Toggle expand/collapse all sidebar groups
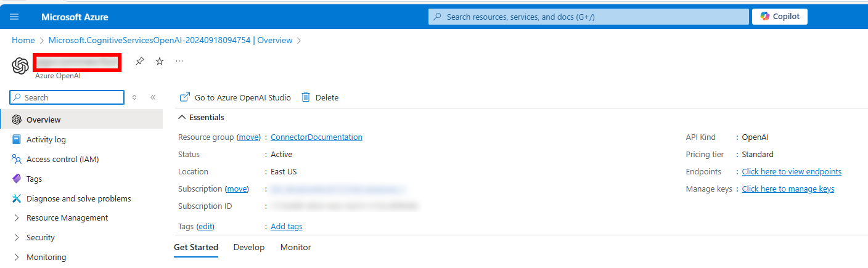 click(134, 97)
